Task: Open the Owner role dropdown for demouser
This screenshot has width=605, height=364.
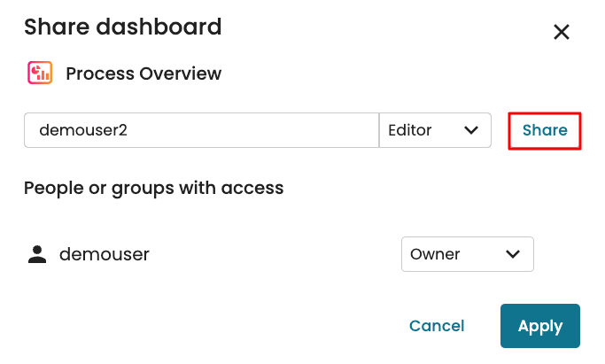Action: 467,254
